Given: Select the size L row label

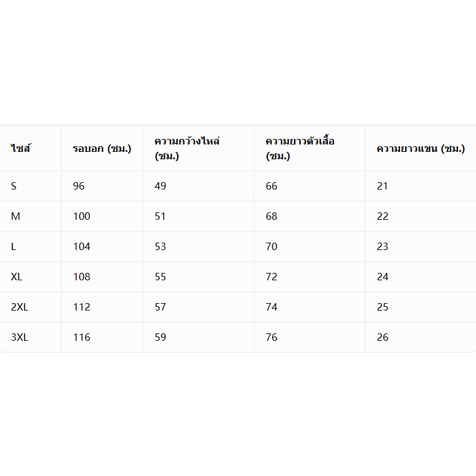Looking at the screenshot, I should pyautogui.click(x=14, y=246).
